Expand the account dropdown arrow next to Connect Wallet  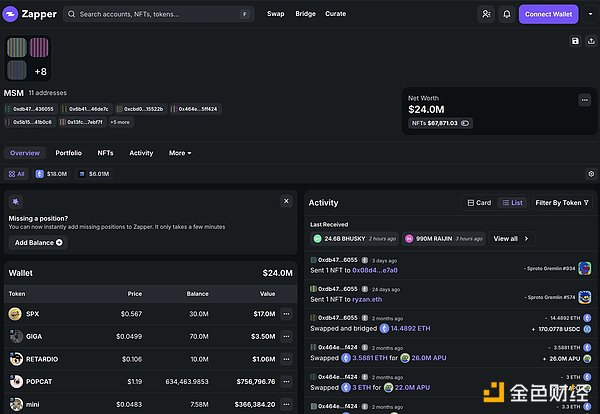pyautogui.click(x=590, y=14)
